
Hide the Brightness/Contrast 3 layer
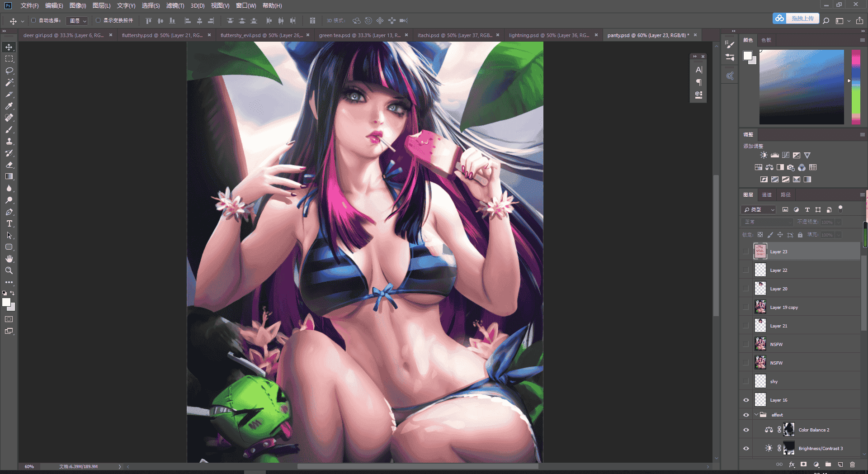(x=746, y=448)
